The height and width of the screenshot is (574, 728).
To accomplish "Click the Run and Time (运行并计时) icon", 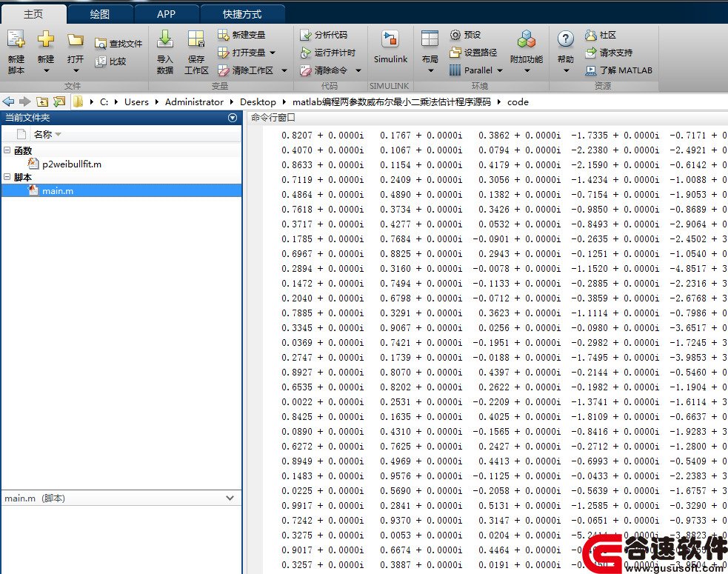I will coord(306,53).
